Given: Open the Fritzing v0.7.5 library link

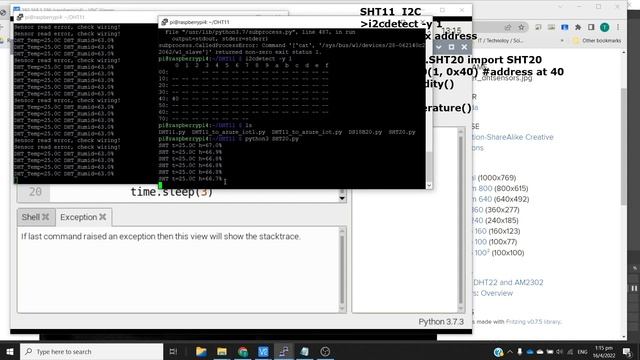Looking at the screenshot, I should 533,322.
